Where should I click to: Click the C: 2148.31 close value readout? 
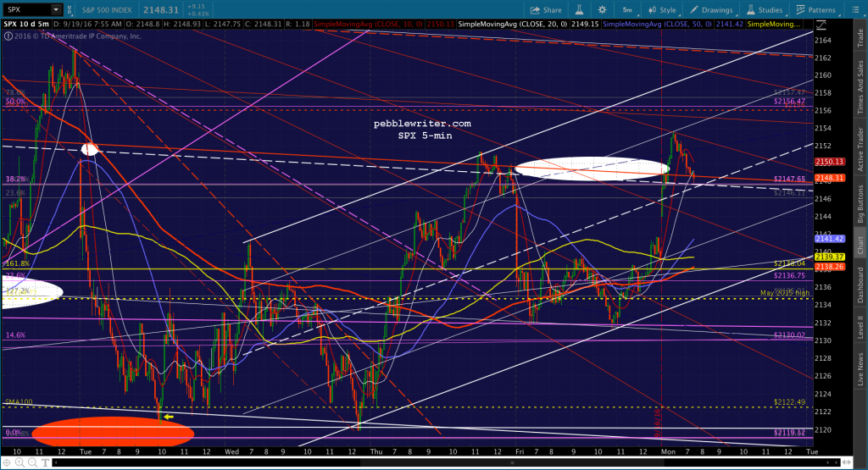click(263, 25)
